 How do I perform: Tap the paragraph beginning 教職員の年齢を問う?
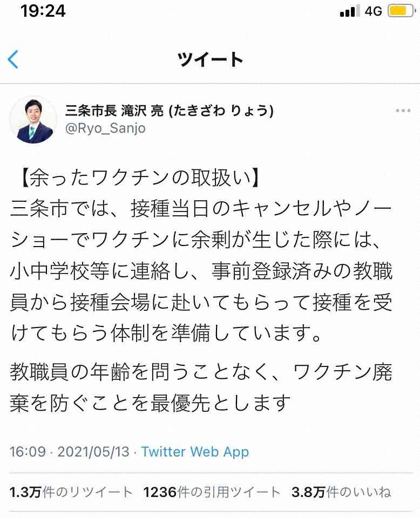(x=201, y=387)
